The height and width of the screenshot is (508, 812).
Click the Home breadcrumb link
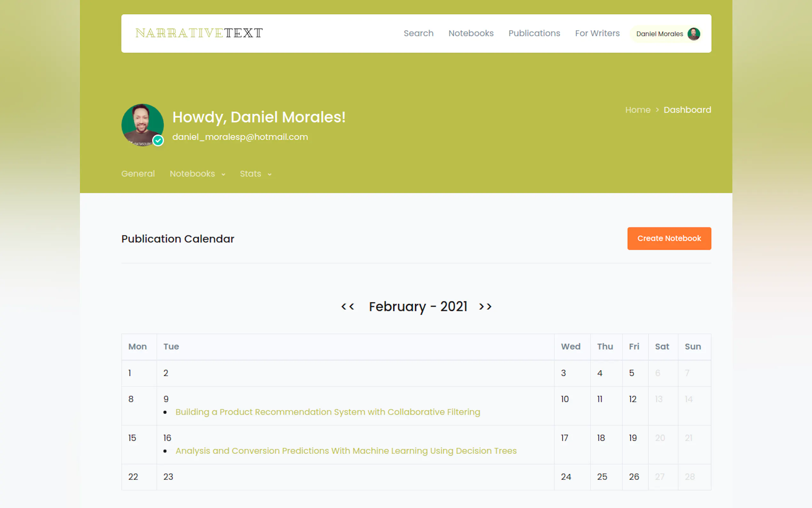point(637,110)
